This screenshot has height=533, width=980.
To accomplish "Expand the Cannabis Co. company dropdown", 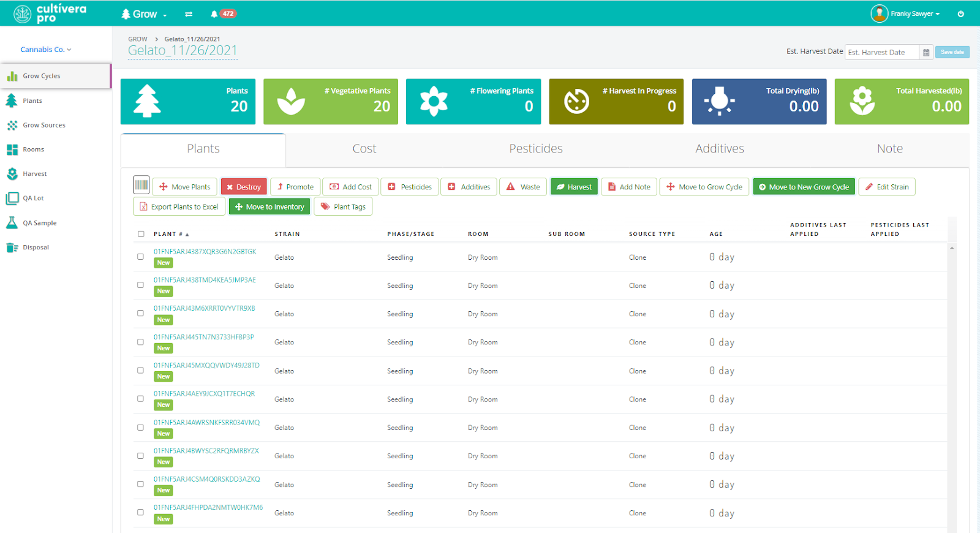I will click(46, 50).
